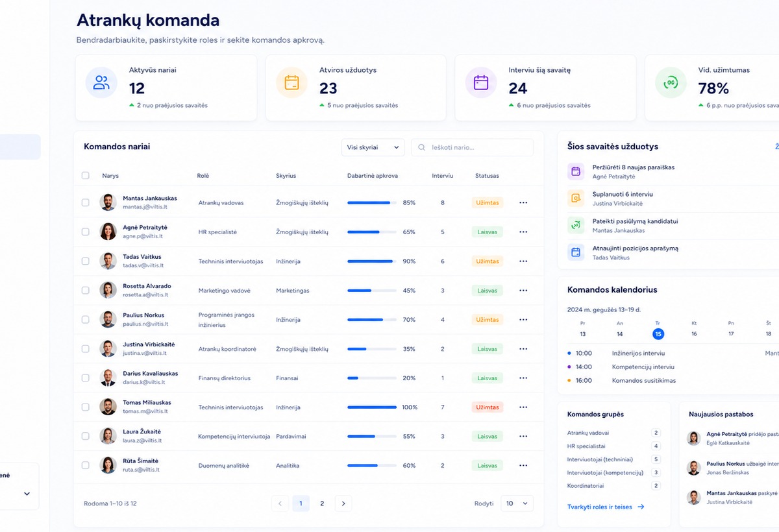Open the Tvarkyti roles ir teises link

(x=606, y=507)
